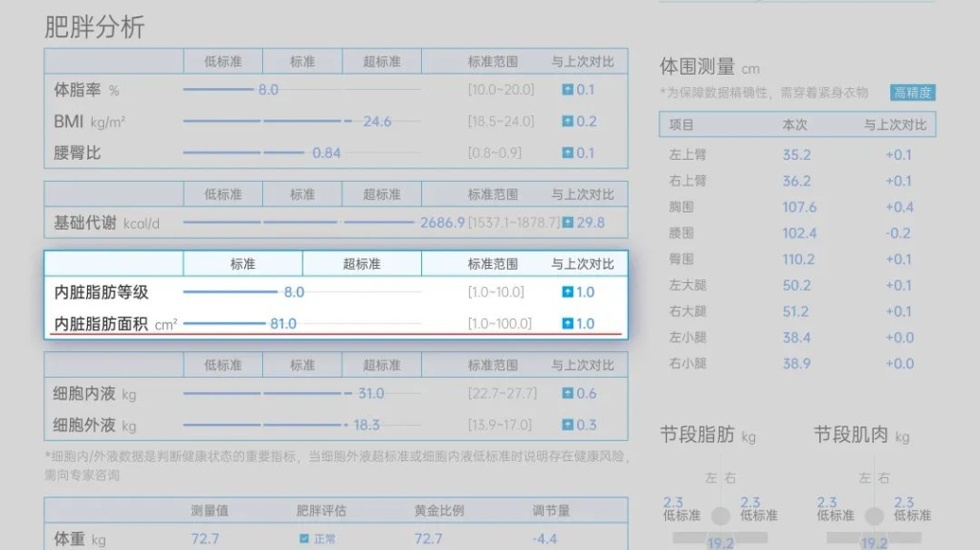Click the up-arrow icon beside 体脂率 change

tap(568, 90)
